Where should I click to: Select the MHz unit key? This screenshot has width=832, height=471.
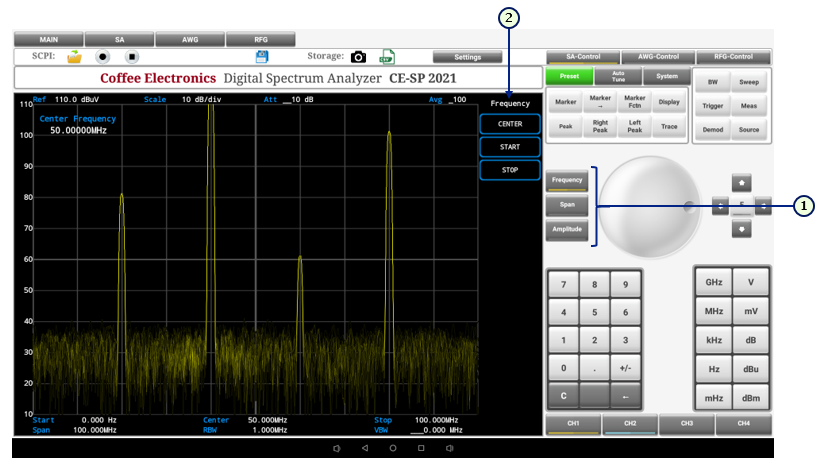713,311
